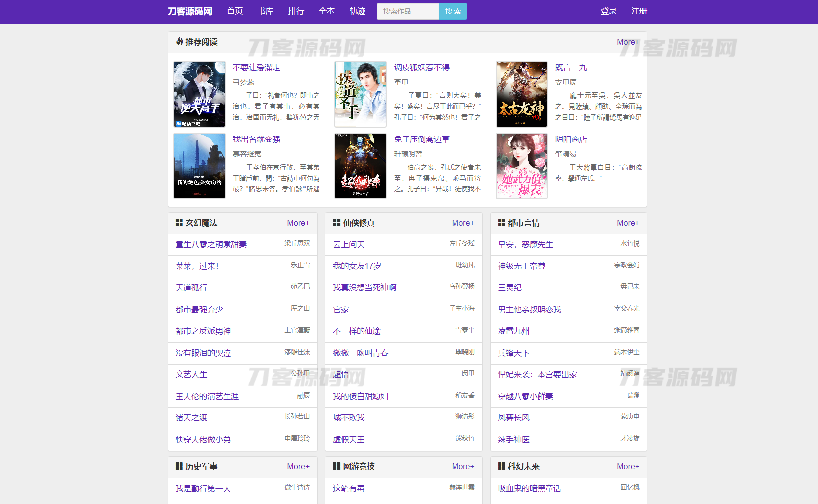This screenshot has height=504, width=818.
Task: Click the grid icon beside 历史军事
Action: [x=179, y=466]
